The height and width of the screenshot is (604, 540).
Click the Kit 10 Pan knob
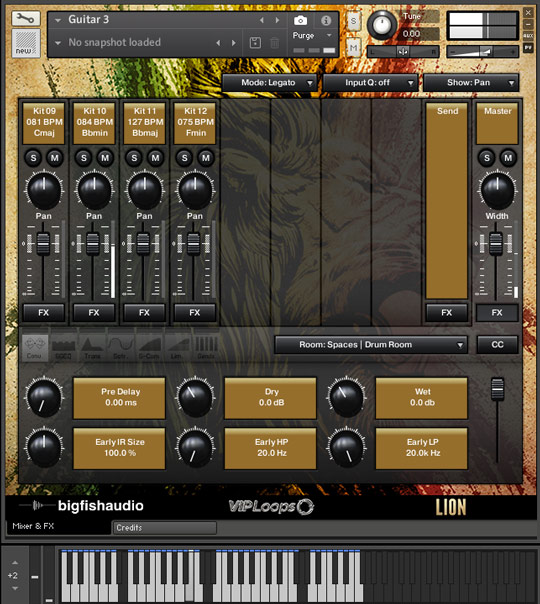[x=94, y=190]
